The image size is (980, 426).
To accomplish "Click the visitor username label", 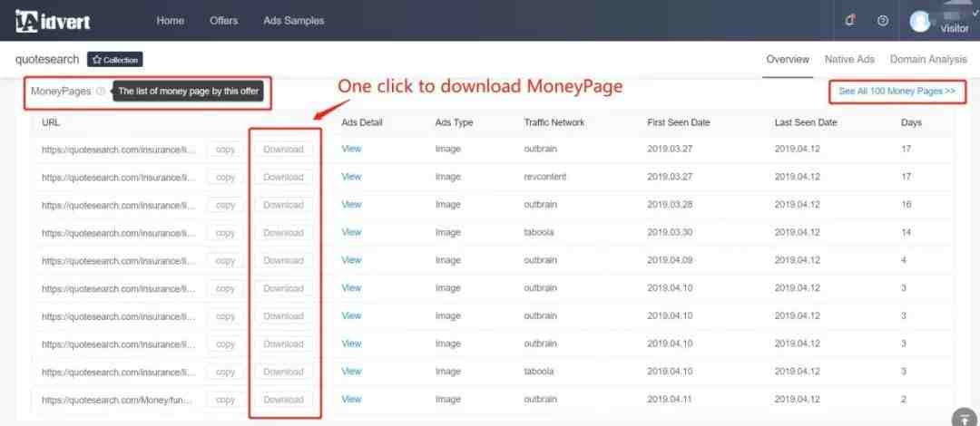I will [x=955, y=28].
